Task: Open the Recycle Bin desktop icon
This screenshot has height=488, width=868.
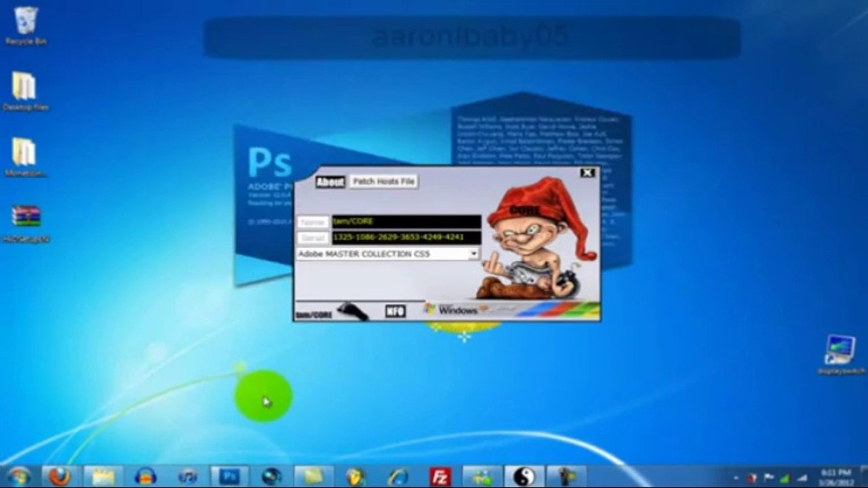Action: (x=26, y=26)
